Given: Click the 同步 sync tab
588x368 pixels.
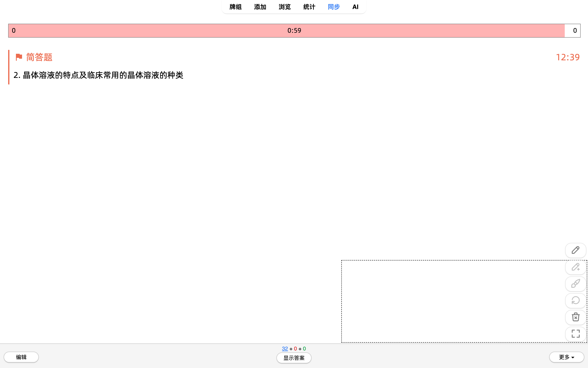Looking at the screenshot, I should click(334, 7).
